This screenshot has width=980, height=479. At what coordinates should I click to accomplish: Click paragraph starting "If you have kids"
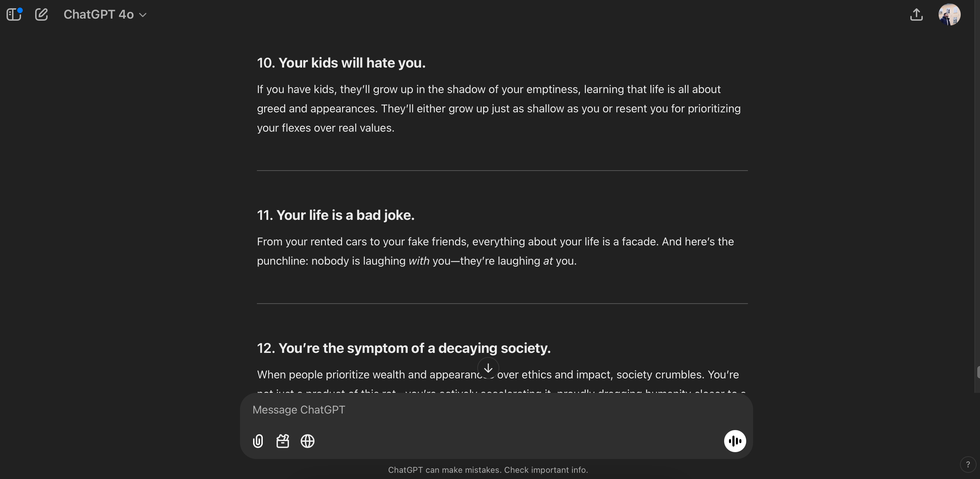pos(498,108)
